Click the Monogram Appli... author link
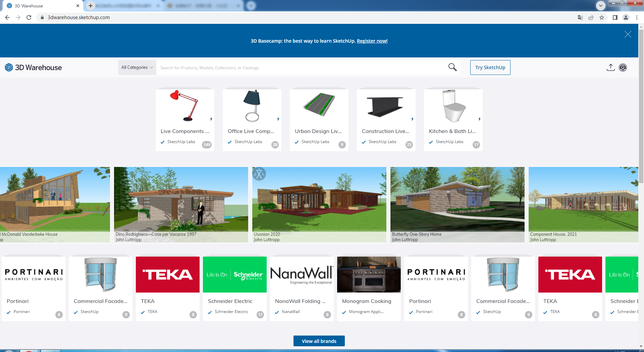Image resolution: width=644 pixels, height=352 pixels. coord(366,312)
